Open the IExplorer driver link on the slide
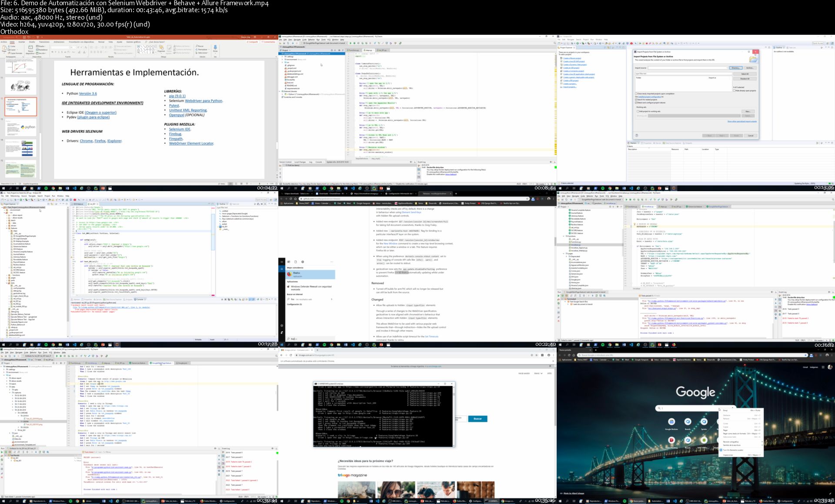 (114, 141)
